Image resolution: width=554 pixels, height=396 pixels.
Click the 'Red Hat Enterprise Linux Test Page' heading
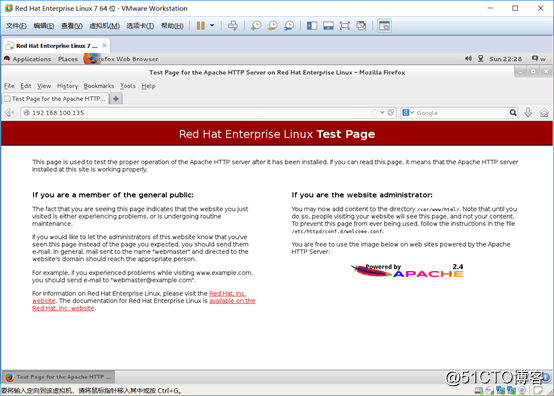[277, 134]
